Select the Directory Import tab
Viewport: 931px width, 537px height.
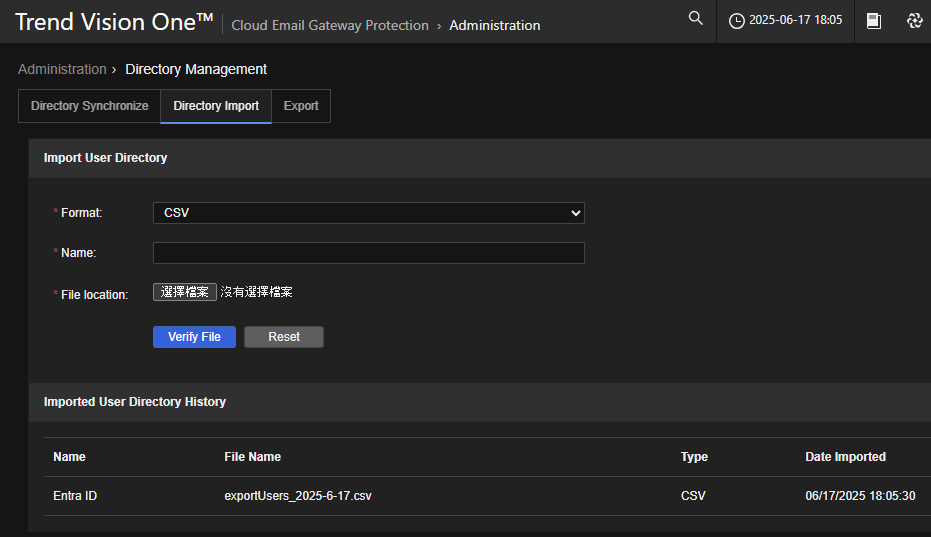click(216, 106)
